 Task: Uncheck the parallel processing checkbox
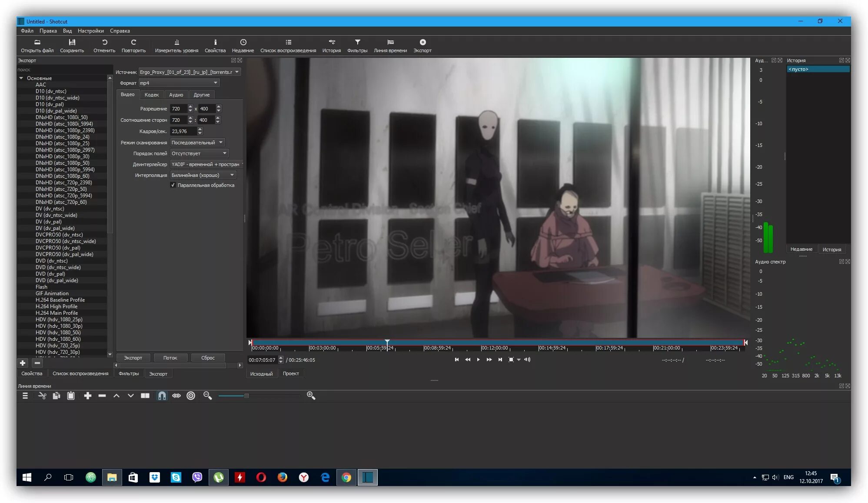coord(173,185)
